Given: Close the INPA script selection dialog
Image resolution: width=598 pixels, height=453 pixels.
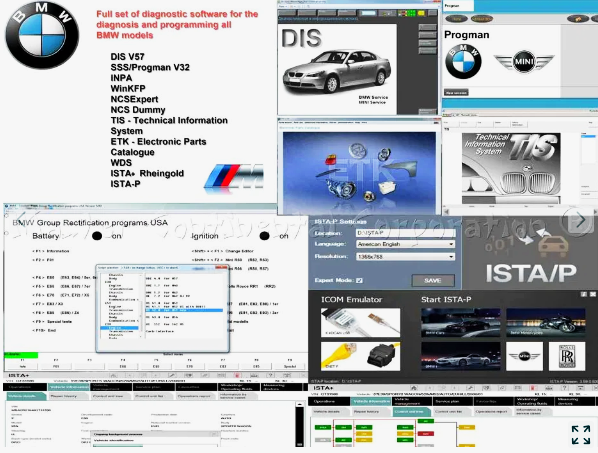Looking at the screenshot, I should (x=221, y=268).
